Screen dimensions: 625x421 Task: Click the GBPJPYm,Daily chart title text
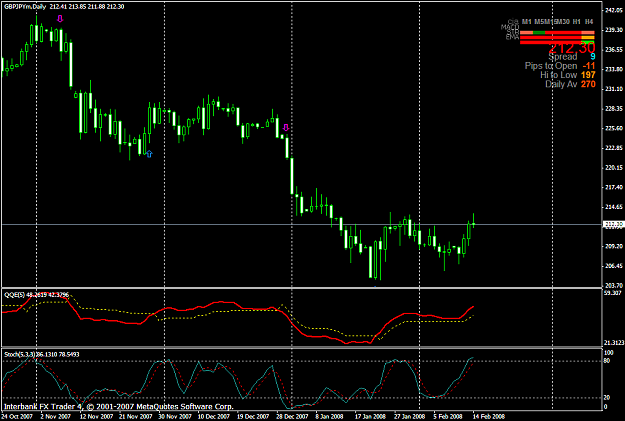[x=25, y=7]
